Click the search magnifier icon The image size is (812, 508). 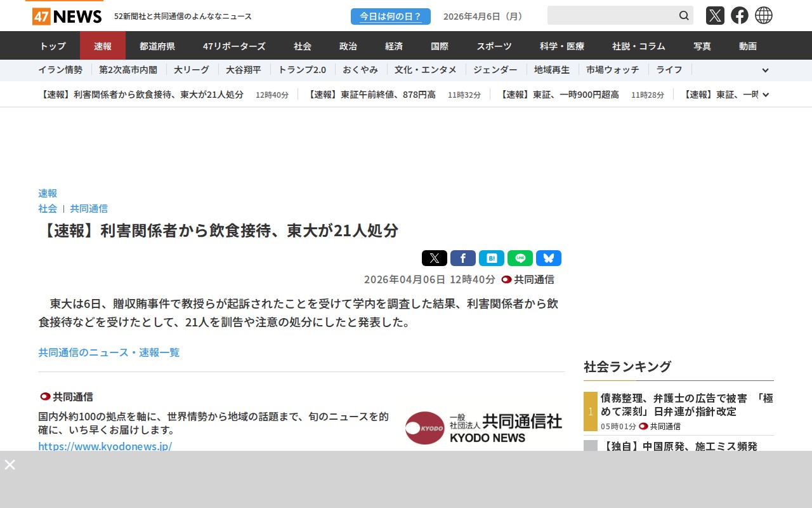click(x=684, y=15)
